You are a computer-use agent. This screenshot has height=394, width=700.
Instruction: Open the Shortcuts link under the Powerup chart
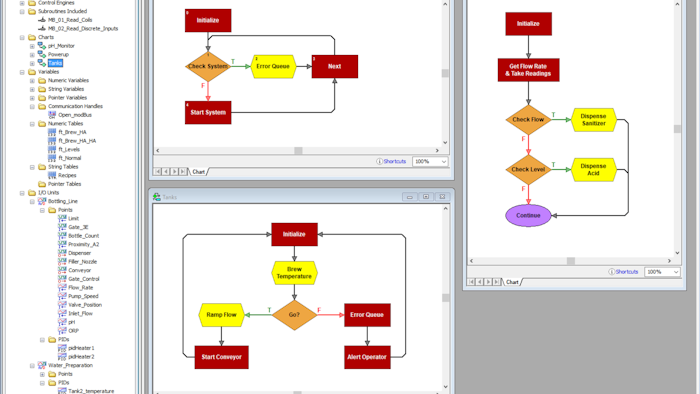tap(395, 162)
